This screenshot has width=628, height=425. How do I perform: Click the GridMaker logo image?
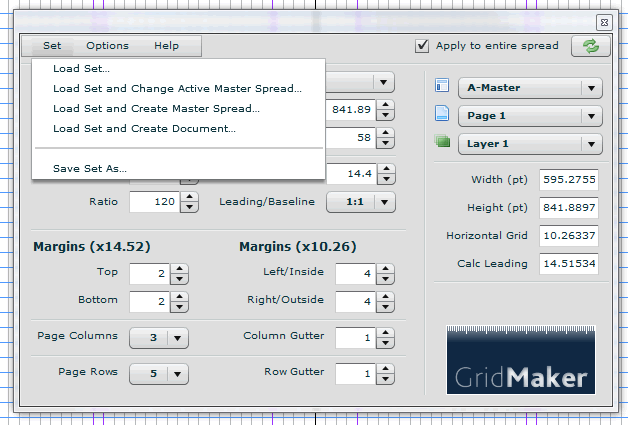[521, 360]
